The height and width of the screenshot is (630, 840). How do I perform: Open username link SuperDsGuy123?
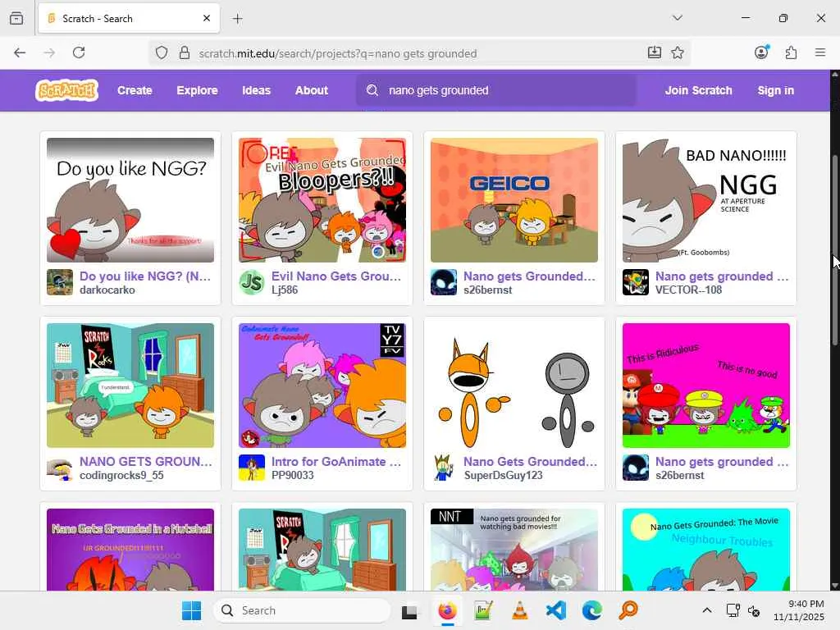[503, 475]
